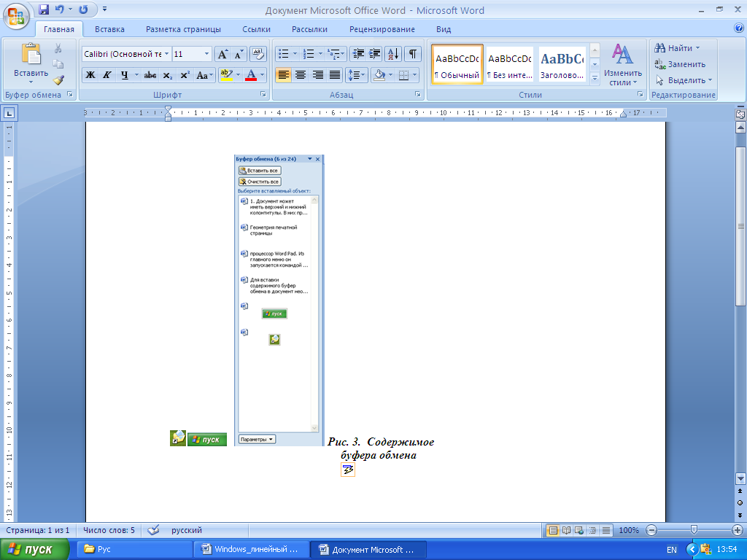Align text right
747x560 pixels.
318,75
